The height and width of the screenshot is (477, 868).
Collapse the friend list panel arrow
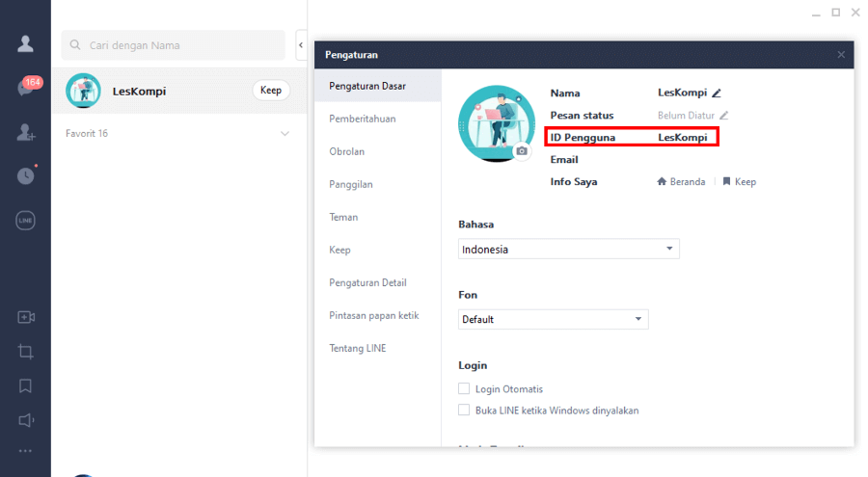click(x=301, y=45)
